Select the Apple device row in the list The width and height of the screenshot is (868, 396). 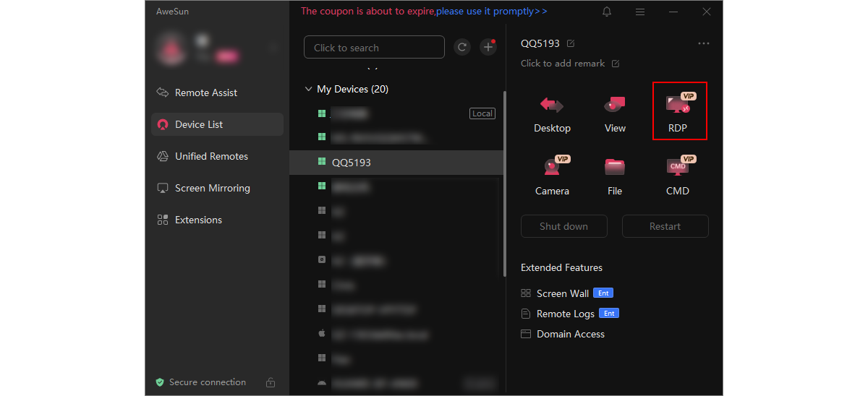[x=396, y=335]
